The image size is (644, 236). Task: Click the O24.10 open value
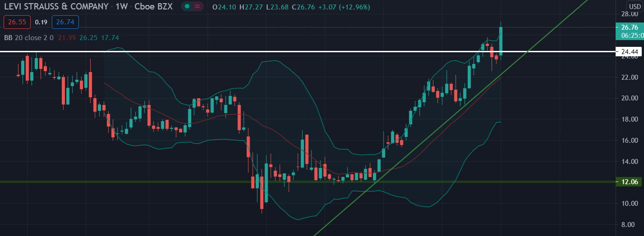point(224,6)
